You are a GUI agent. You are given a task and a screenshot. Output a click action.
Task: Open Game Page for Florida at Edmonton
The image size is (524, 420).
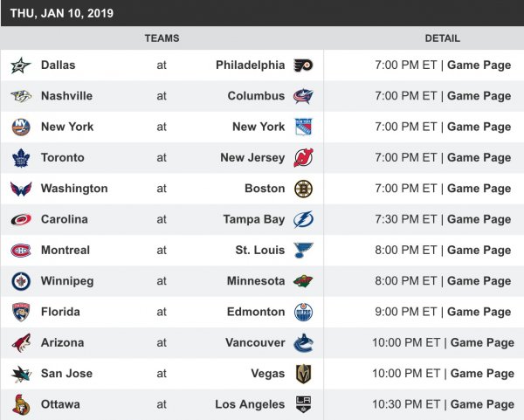click(479, 312)
